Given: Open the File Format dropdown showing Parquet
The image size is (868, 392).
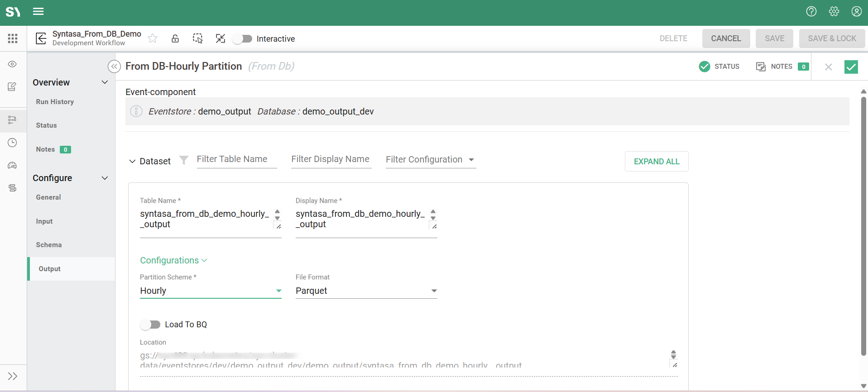Looking at the screenshot, I should 366,291.
